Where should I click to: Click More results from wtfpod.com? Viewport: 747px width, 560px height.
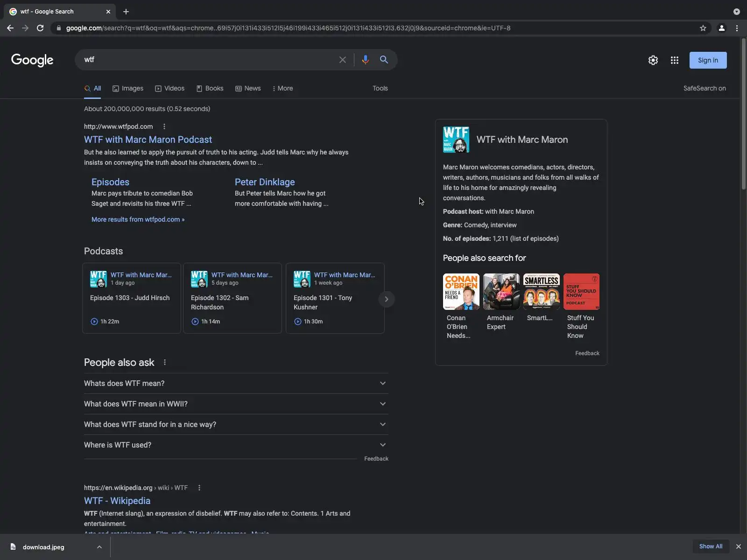tap(138, 219)
